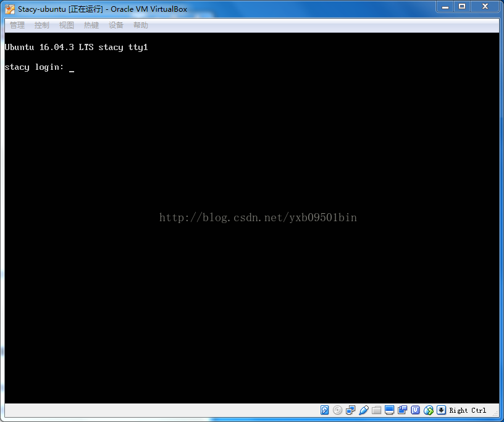Open the 热键 menu
The image size is (504, 422).
tap(91, 25)
